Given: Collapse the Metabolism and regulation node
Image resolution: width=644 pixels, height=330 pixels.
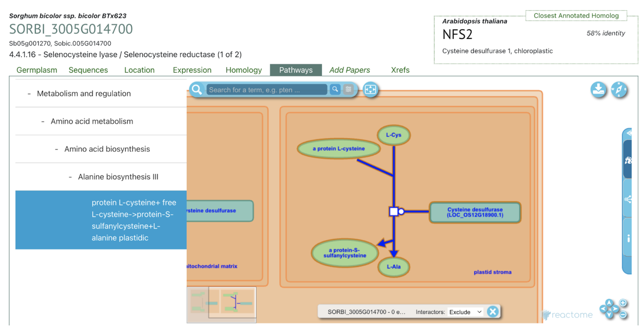Looking at the screenshot, I should coord(29,94).
